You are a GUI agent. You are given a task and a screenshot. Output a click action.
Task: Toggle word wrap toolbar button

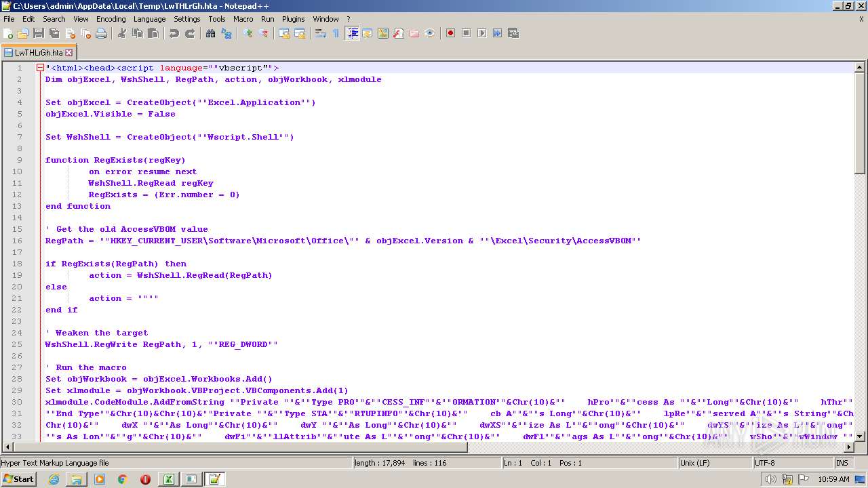[x=321, y=33]
